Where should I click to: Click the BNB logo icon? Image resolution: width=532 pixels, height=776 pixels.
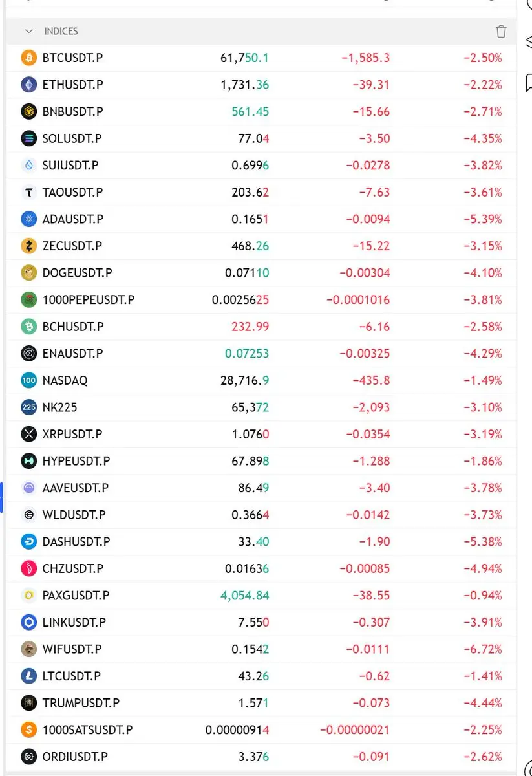pyautogui.click(x=28, y=111)
